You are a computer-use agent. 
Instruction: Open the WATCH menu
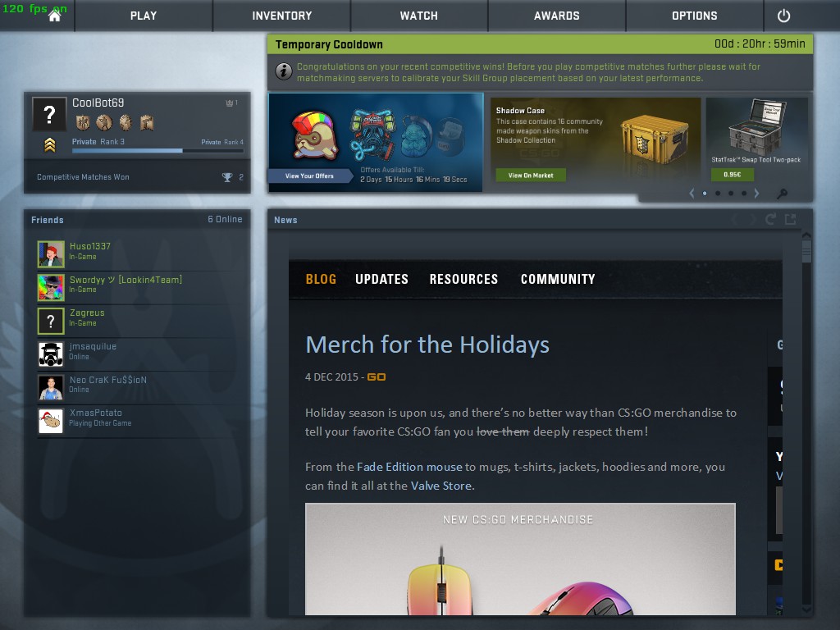[x=419, y=16]
